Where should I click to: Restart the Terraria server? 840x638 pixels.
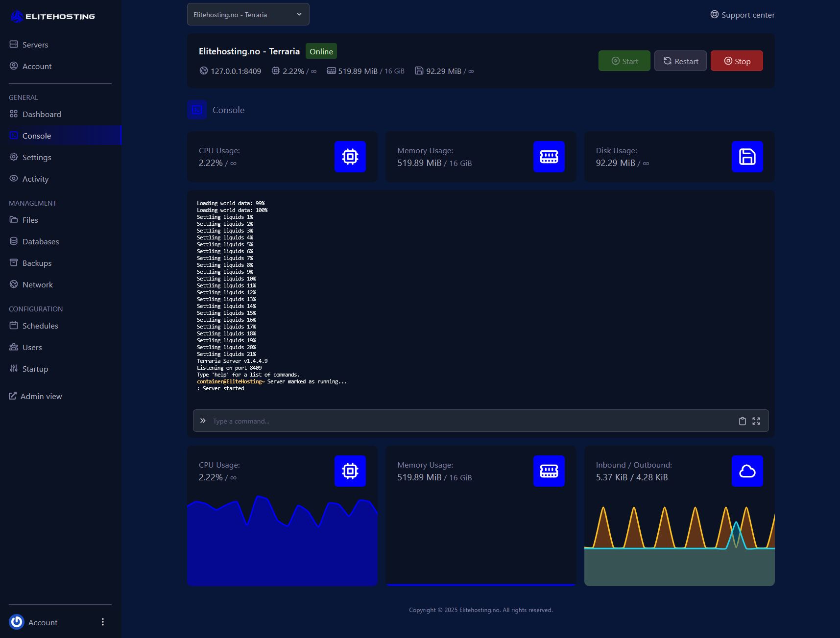tap(680, 61)
